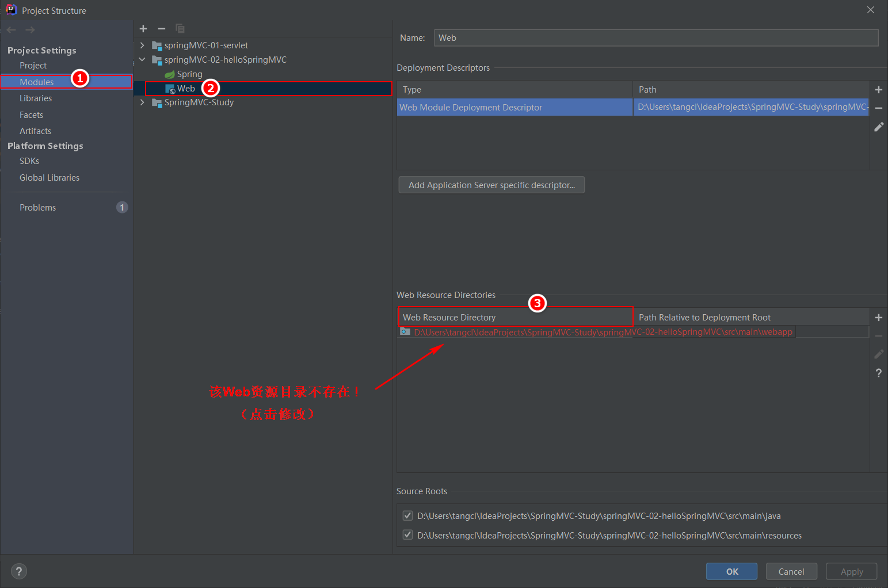Go forward with the right arrow icon
This screenshot has height=588, width=888.
click(x=30, y=30)
